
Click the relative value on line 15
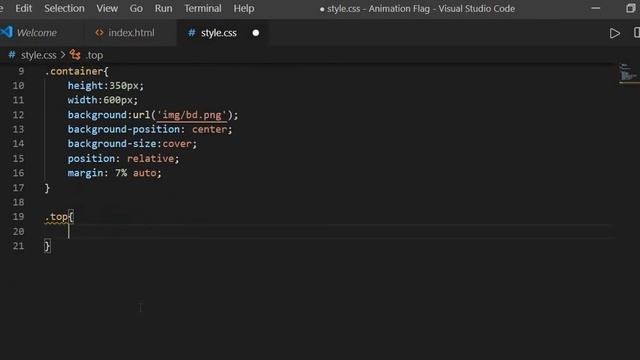[150, 158]
